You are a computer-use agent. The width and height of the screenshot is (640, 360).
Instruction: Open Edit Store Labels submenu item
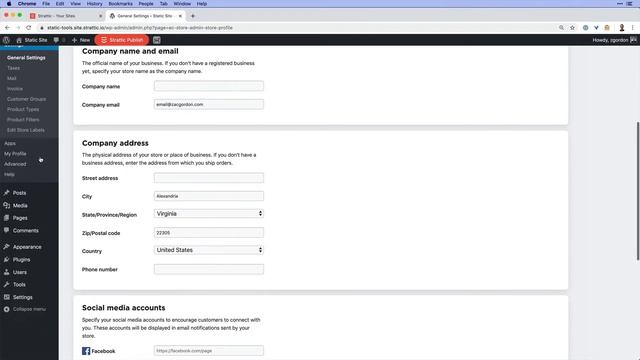26,130
